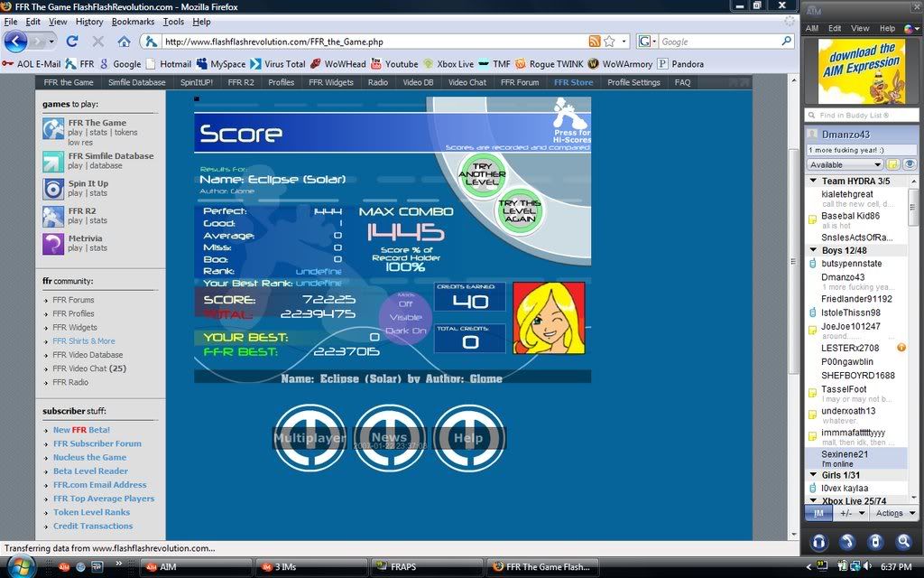Collapse the 'Team HYDRA' buddy group

pos(813,182)
